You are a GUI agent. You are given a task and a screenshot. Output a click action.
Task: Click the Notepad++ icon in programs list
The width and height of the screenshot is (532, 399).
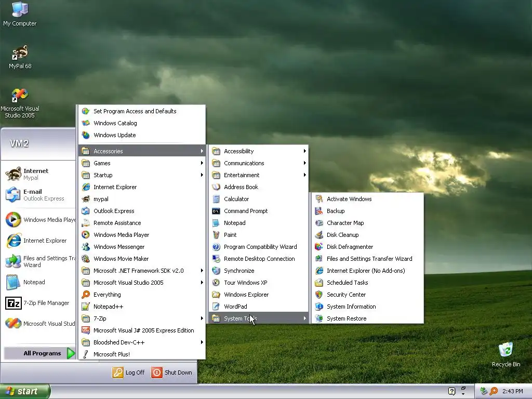(86, 307)
